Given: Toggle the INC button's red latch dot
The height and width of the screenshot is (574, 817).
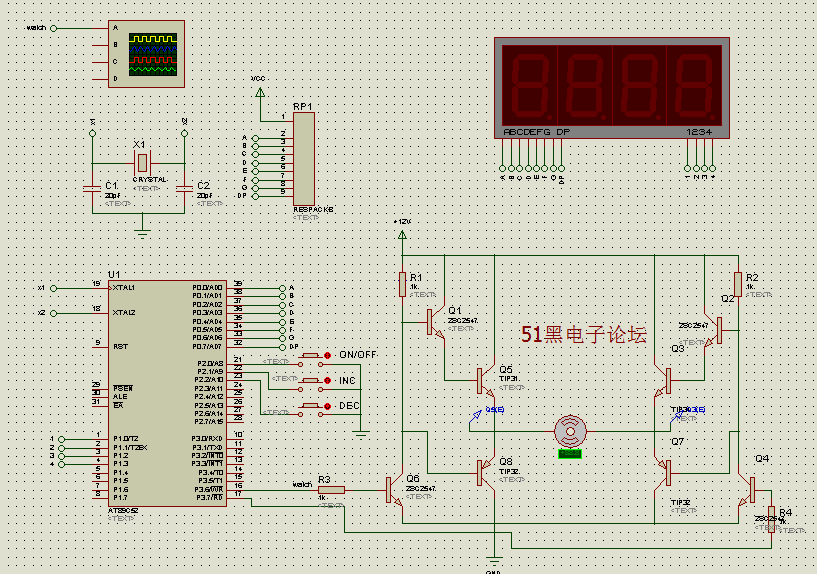Looking at the screenshot, I should click(327, 381).
